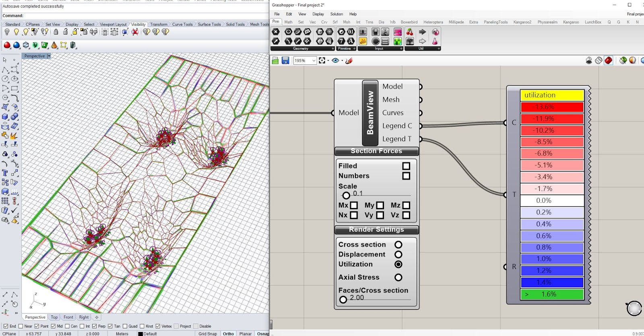This screenshot has height=336, width=644.
Task: Enable the Filled checkbox in Section Forces
Action: 406,166
